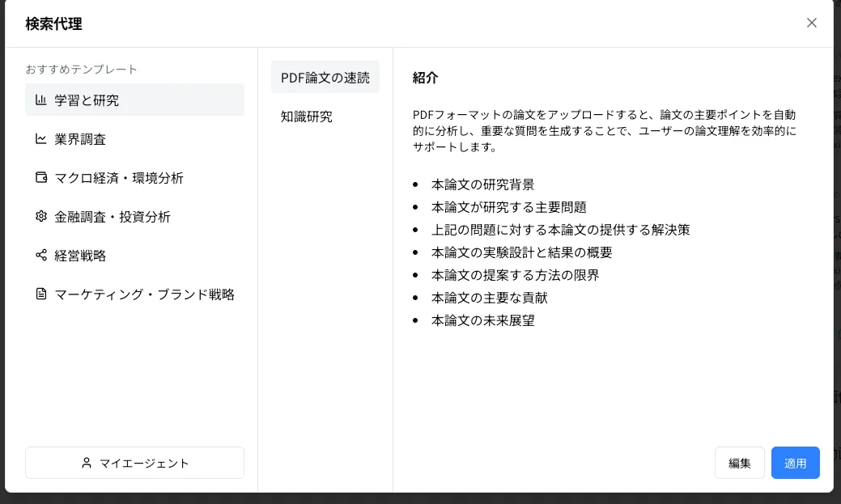This screenshot has width=841, height=504.
Task: Click the 紹介 heading
Action: tap(425, 78)
